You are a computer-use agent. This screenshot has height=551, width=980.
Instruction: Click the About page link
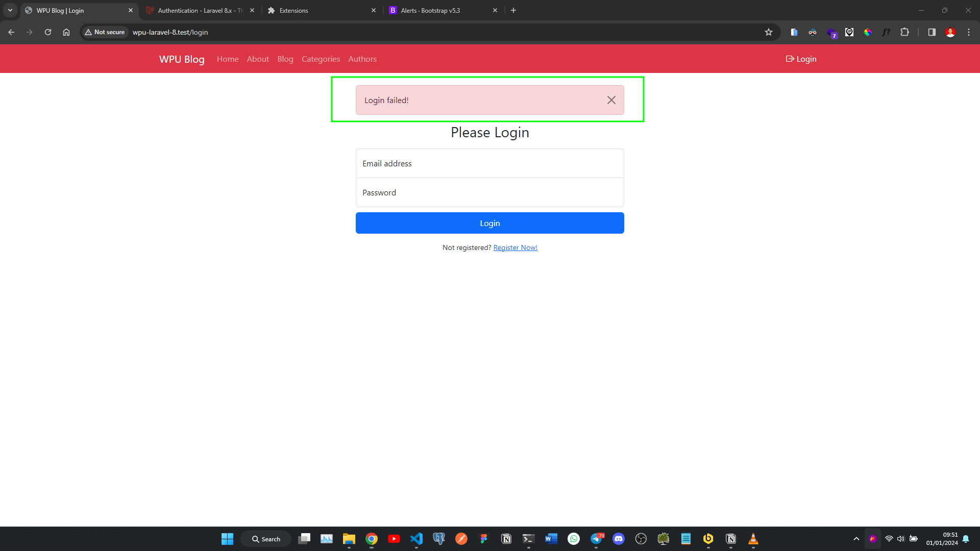(x=258, y=59)
